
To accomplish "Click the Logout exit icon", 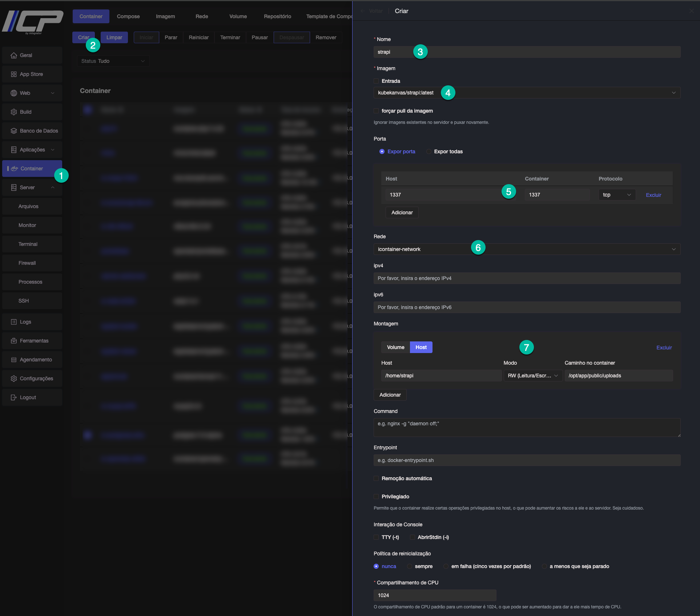I will tap(14, 397).
